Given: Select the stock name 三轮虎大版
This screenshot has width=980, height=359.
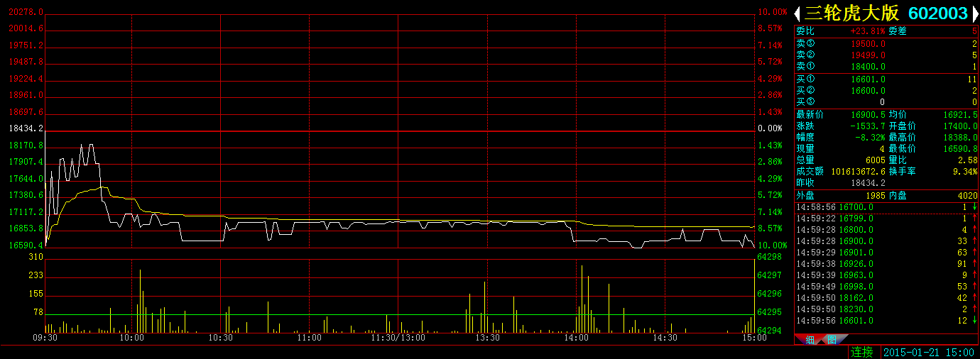Looking at the screenshot, I should click(x=852, y=13).
